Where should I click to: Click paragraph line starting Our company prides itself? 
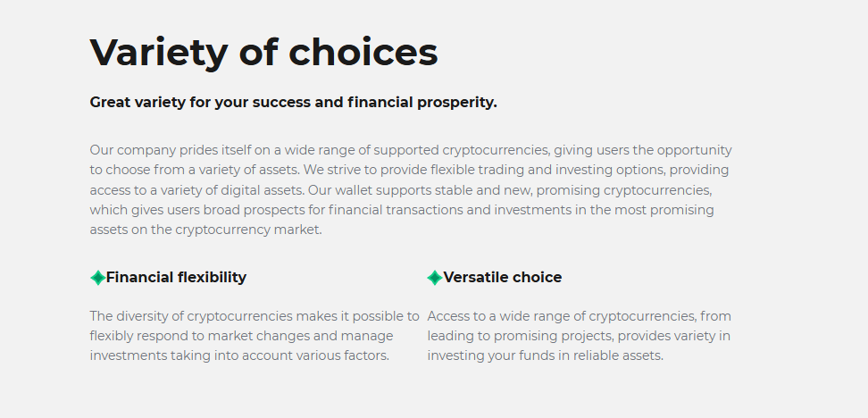click(411, 151)
